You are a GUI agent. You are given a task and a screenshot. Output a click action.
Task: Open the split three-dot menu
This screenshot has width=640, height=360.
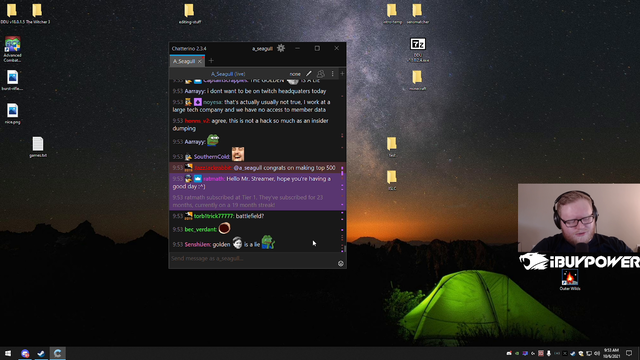pyautogui.click(x=332, y=73)
